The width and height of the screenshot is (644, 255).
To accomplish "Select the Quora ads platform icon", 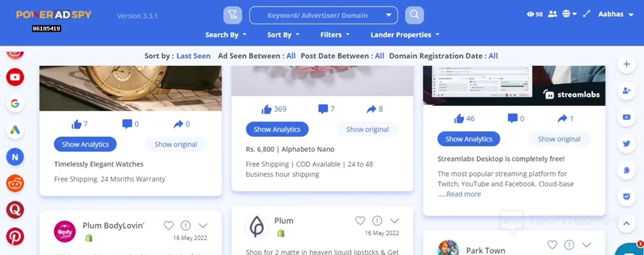I will (15, 210).
